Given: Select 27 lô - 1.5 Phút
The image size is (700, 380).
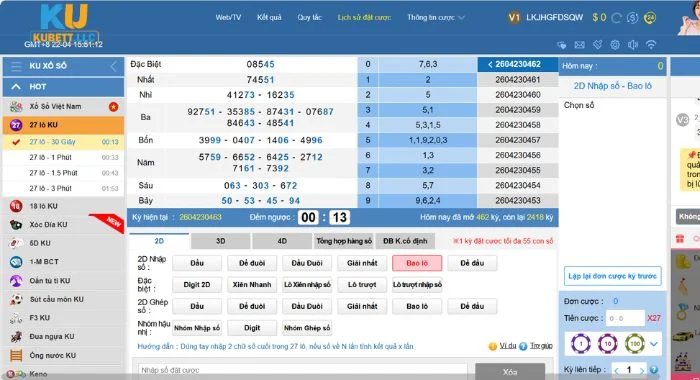Looking at the screenshot, I should [x=63, y=173].
